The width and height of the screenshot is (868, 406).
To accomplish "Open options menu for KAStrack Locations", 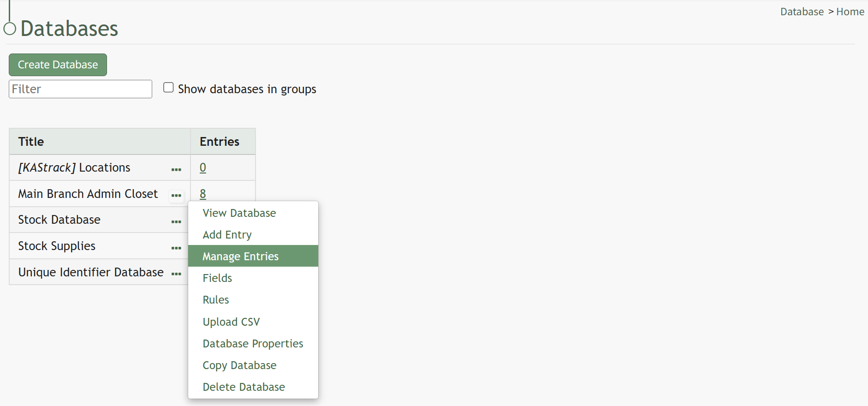I will 176,169.
